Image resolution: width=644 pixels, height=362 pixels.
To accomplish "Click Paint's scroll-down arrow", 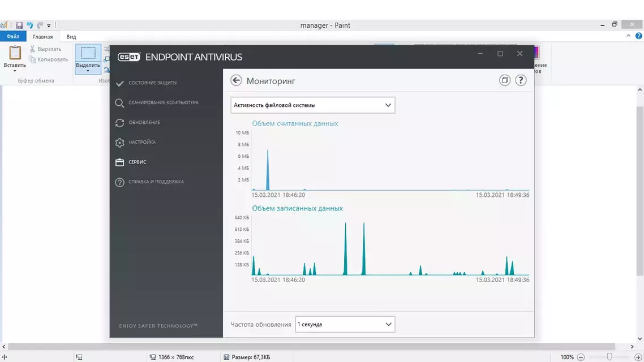I will [x=640, y=339].
